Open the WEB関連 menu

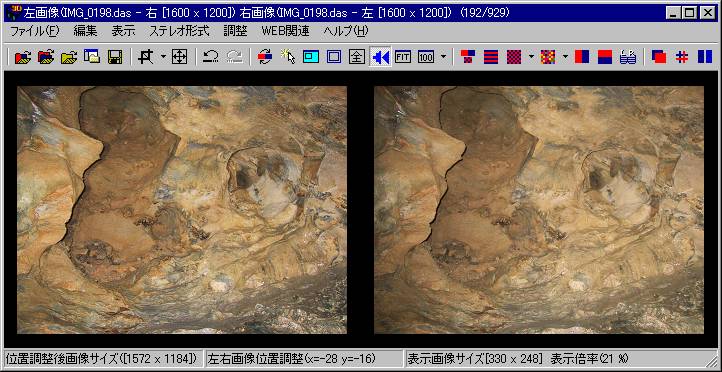pyautogui.click(x=285, y=31)
